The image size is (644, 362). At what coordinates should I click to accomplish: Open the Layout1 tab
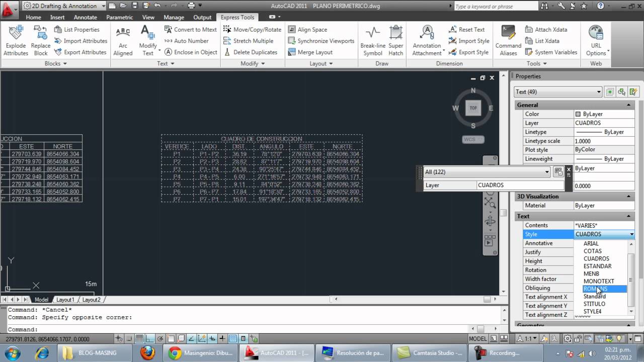pos(65,299)
